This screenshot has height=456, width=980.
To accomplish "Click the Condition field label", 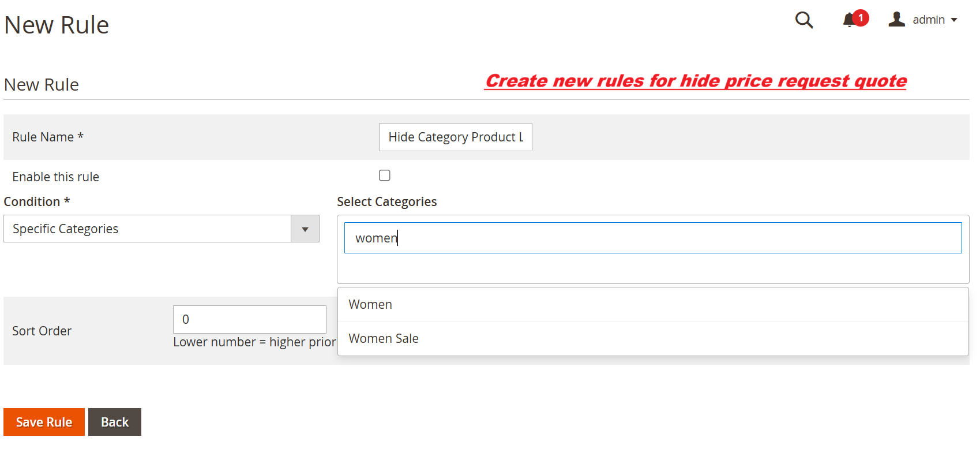I will pos(37,202).
